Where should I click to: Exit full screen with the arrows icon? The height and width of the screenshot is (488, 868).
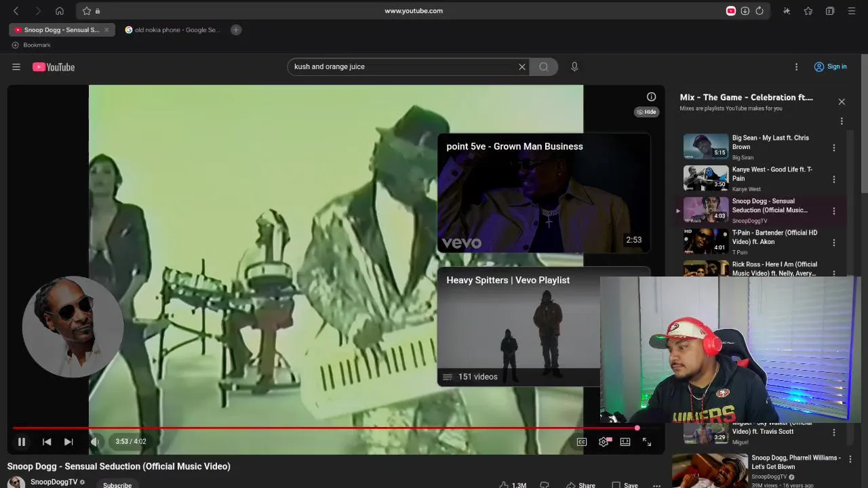point(647,442)
